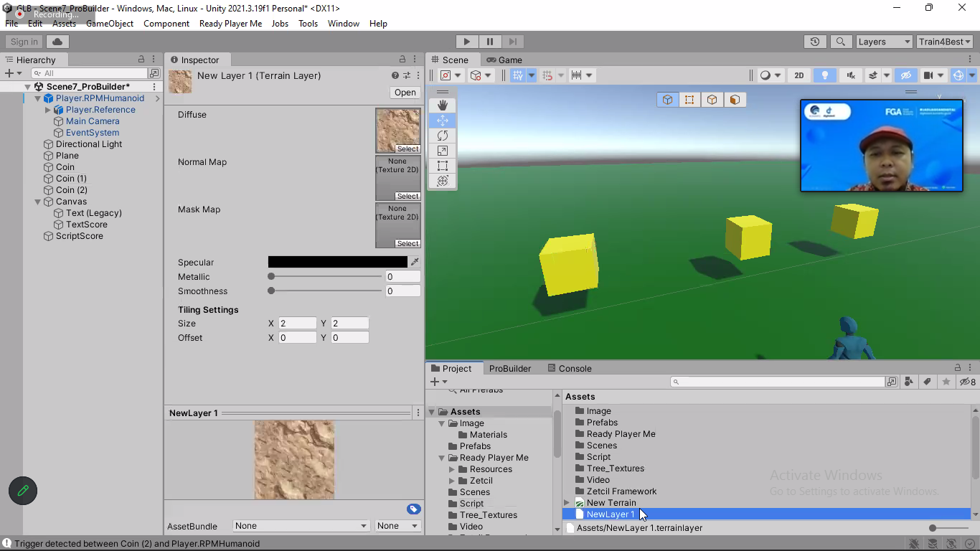Viewport: 980px width, 551px height.
Task: Open the cloud services icon
Action: pos(58,42)
